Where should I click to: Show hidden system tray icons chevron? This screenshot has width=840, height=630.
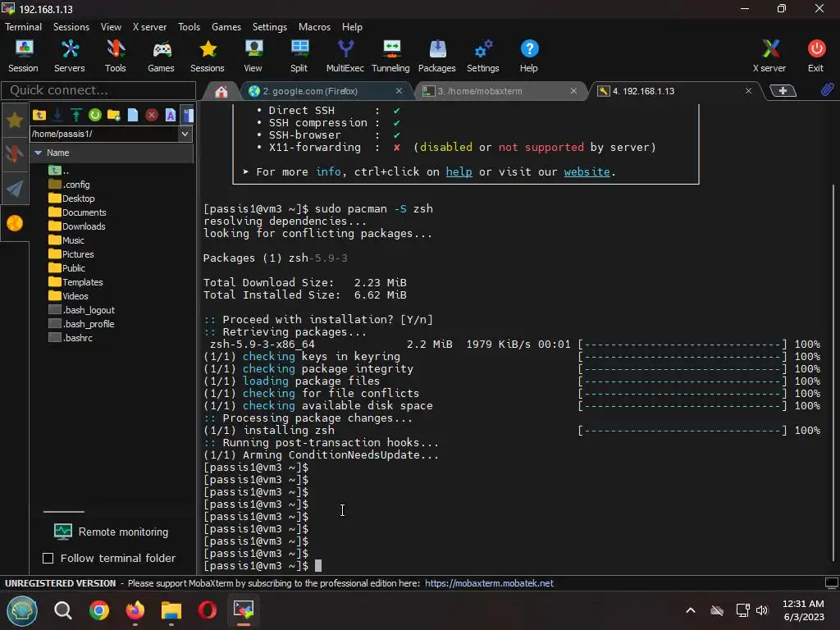(x=691, y=610)
